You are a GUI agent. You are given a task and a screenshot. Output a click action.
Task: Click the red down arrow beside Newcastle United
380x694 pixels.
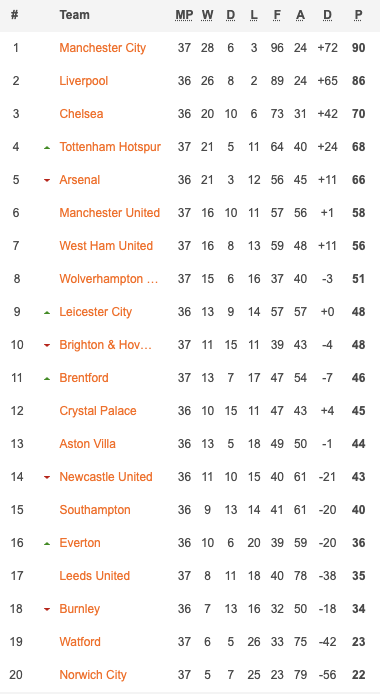[47, 478]
